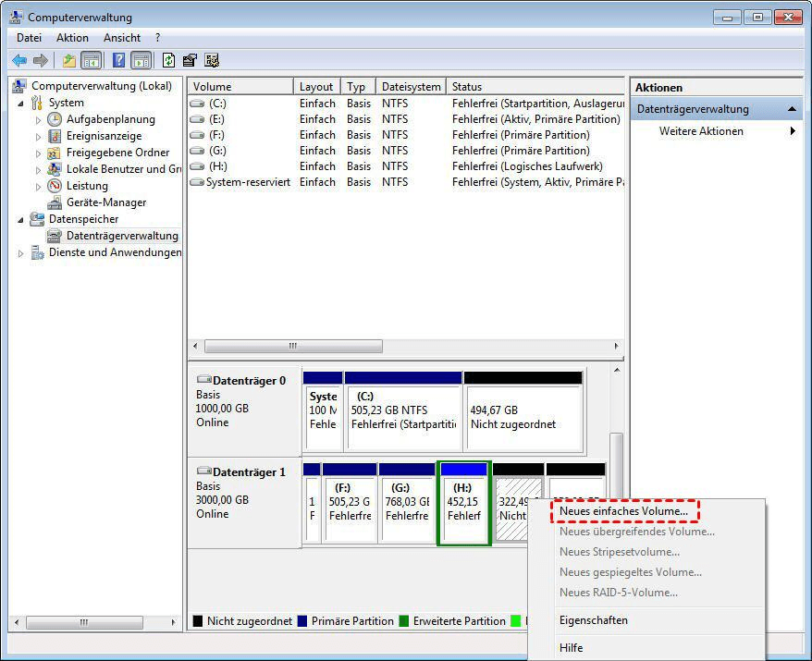The image size is (812, 661).
Task: Select the (G:) 768,03 GB partition block
Action: pyautogui.click(x=407, y=502)
